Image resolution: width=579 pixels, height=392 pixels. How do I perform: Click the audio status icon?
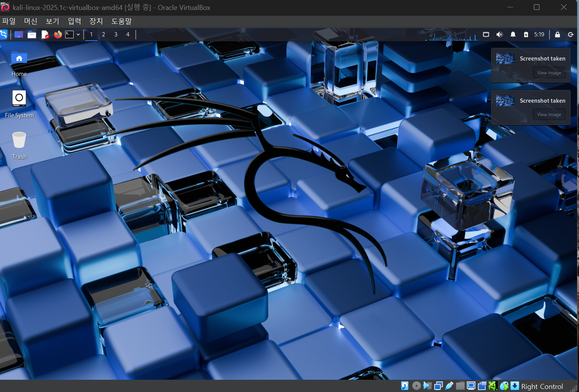(x=427, y=386)
